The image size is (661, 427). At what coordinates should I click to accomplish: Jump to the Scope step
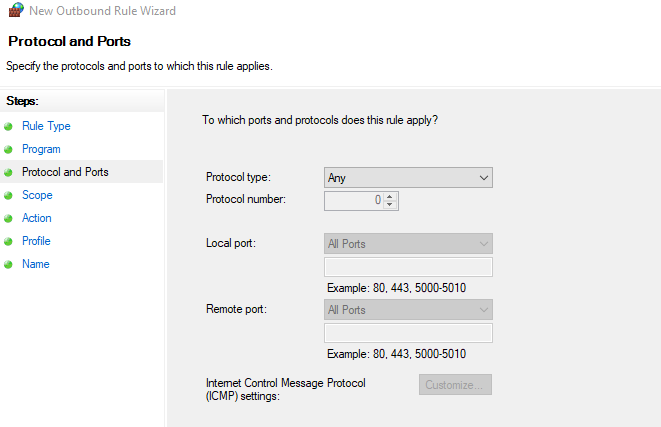tap(37, 196)
